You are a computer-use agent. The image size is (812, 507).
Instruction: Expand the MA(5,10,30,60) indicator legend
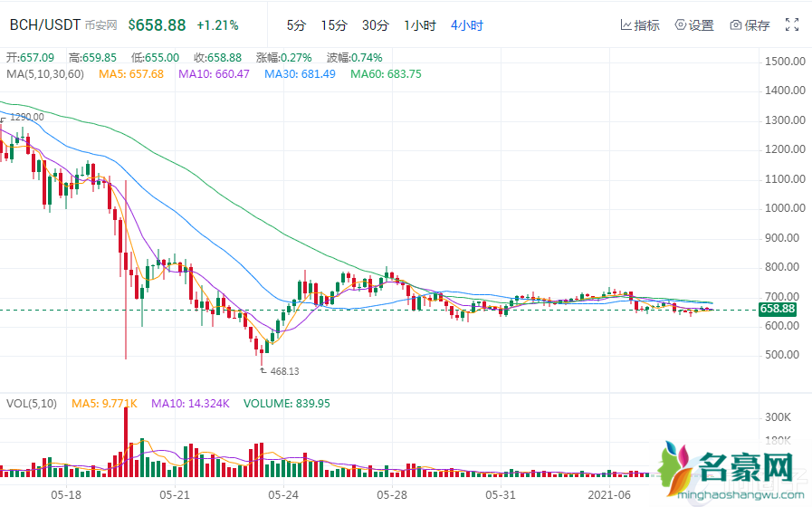pos(43,73)
